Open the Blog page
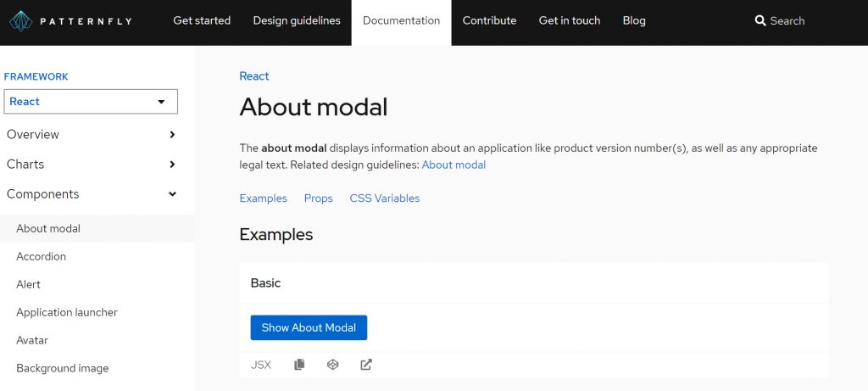868x391 pixels. coord(634,21)
